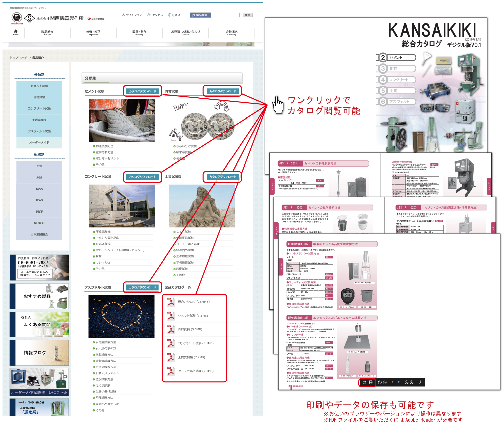Click the print icon in PDF toolbar
The height and width of the screenshot is (424, 504).
(x=370, y=382)
